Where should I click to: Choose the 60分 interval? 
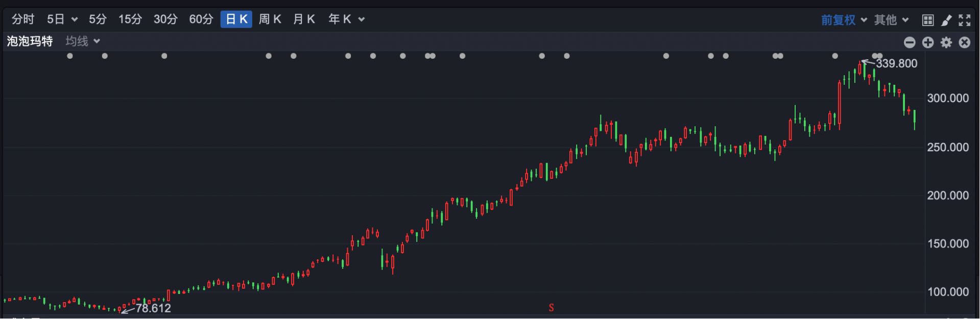[x=201, y=19]
